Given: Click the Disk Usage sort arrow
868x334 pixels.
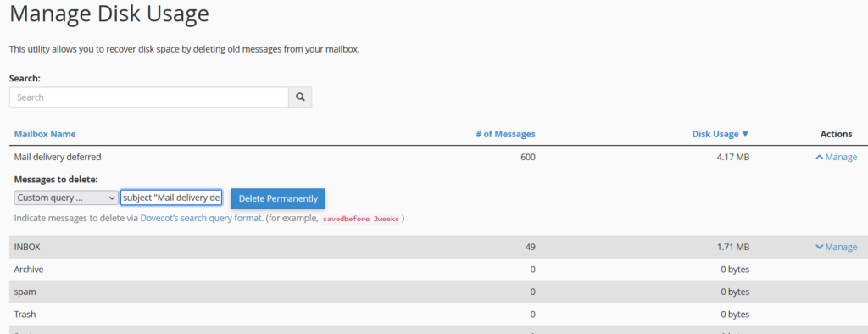Looking at the screenshot, I should coord(745,134).
